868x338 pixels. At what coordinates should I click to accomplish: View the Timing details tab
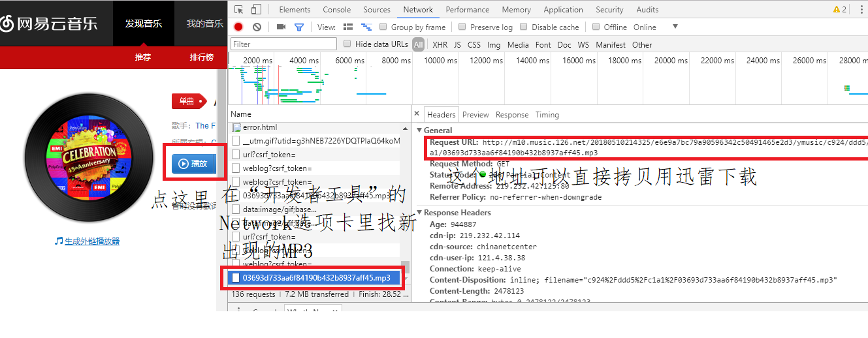[x=547, y=115]
